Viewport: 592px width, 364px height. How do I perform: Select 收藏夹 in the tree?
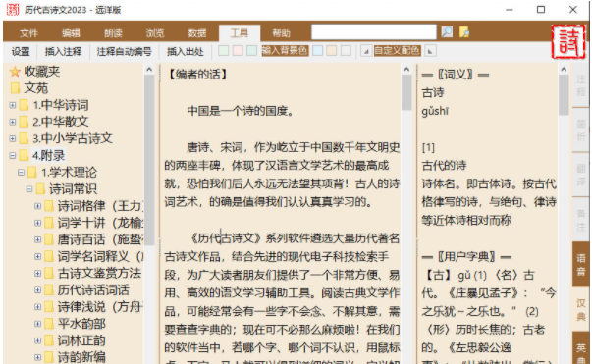42,72
